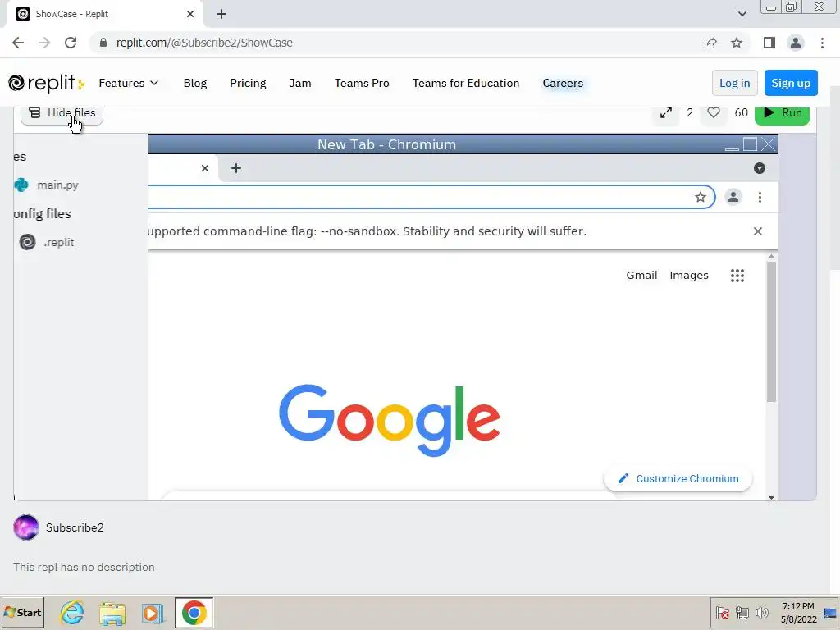Click the star icon in Chromium address bar
The height and width of the screenshot is (630, 840).
point(701,197)
